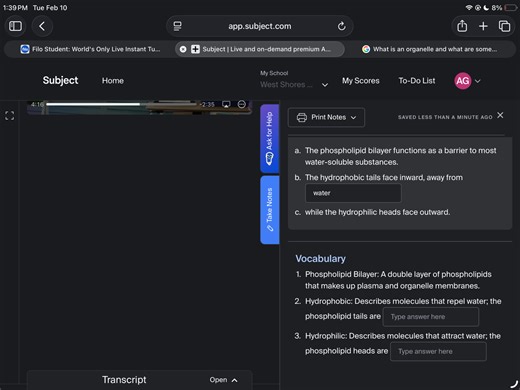
Task: Open page settings icon in address bar
Action: tap(177, 26)
